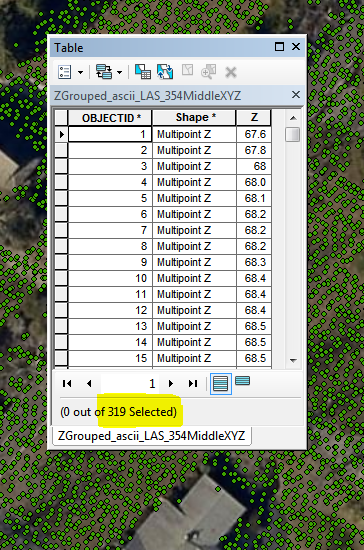Click the OBJECTID column header

click(110, 118)
